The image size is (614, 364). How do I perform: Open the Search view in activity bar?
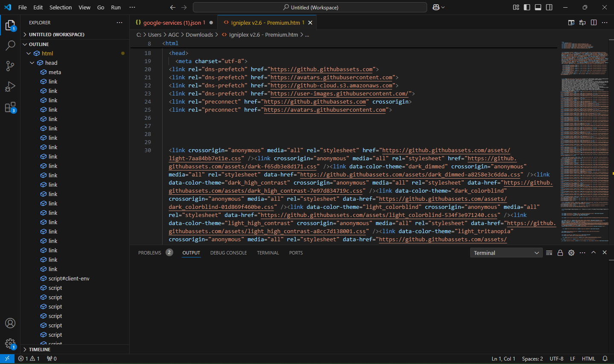(x=10, y=46)
